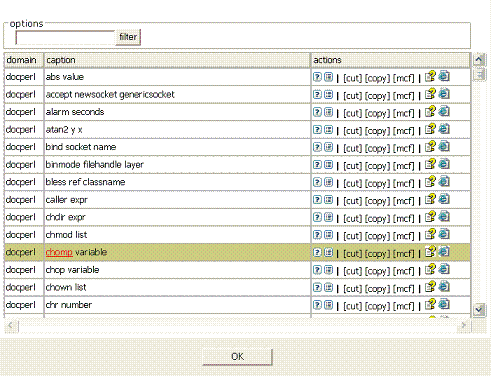The width and height of the screenshot is (491, 376).
Task: Click the vertical scrollbar up arrow
Action: point(479,60)
